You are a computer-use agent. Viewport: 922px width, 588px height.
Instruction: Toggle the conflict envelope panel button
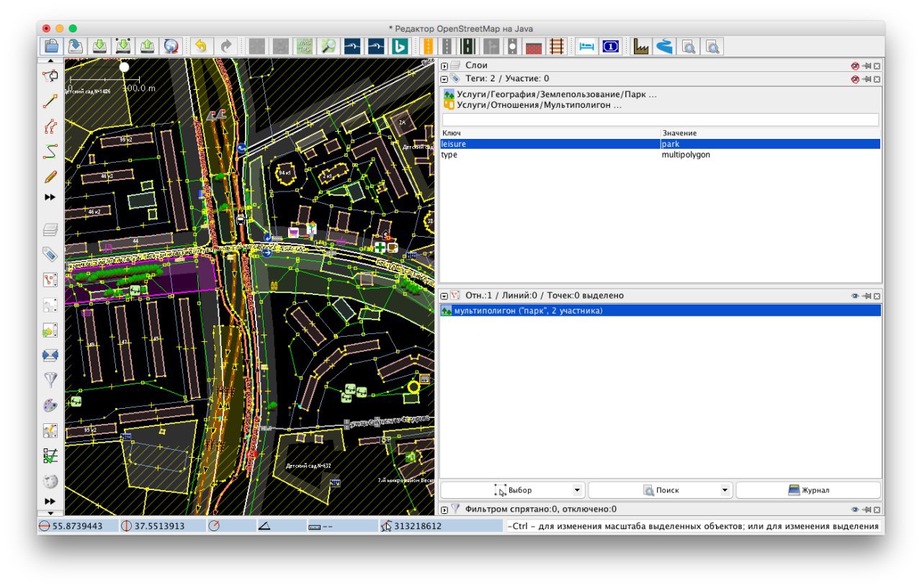(x=50, y=356)
